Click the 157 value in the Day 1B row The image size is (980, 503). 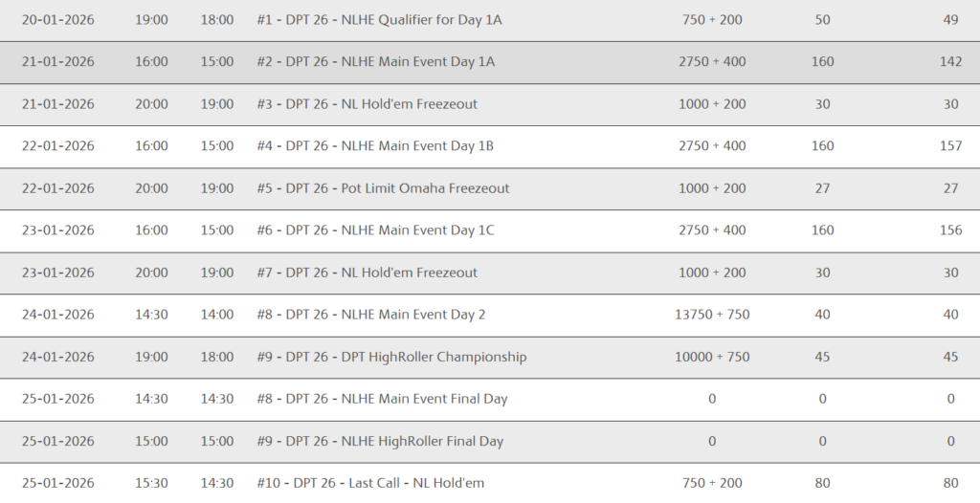(x=950, y=146)
